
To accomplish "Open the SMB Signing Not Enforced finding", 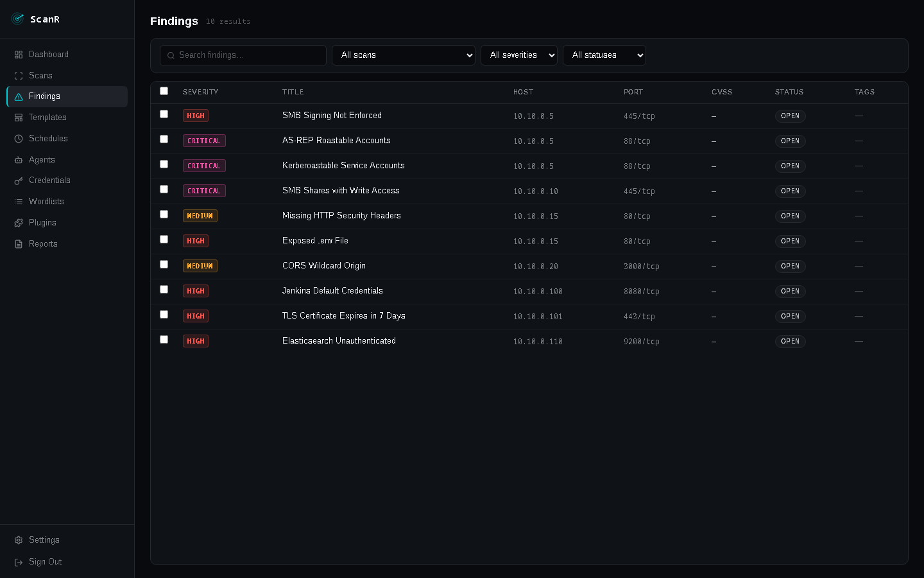I will (x=332, y=116).
